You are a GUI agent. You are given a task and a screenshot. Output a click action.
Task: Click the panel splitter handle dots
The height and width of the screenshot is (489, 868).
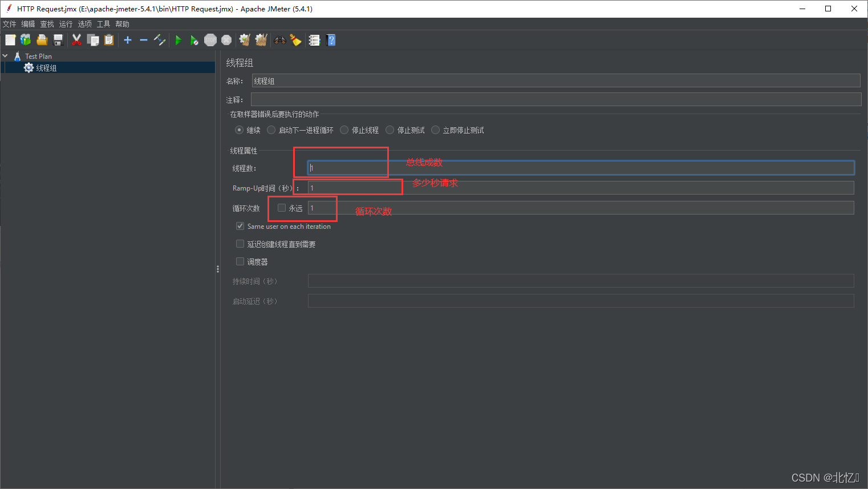[218, 269]
